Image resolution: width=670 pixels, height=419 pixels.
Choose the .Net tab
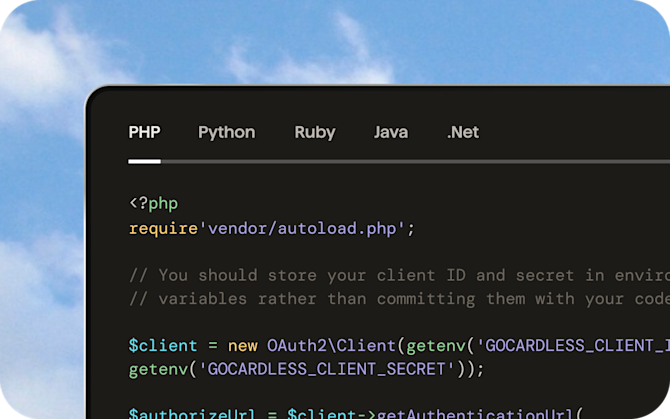coord(463,132)
